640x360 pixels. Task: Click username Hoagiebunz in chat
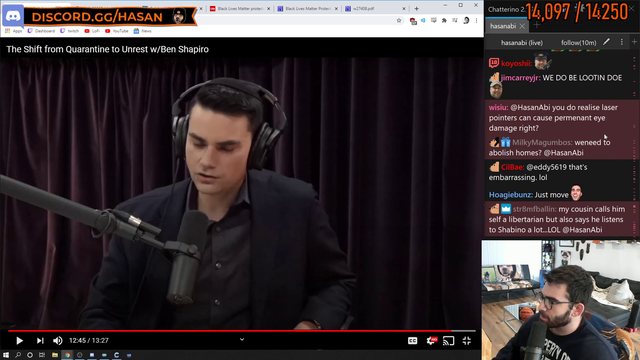tap(511, 195)
